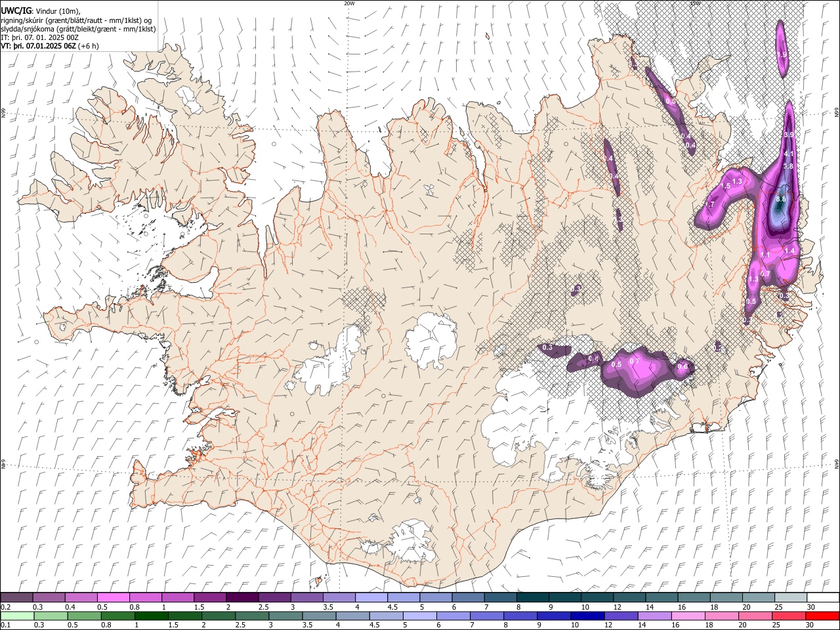Select the 3.8 value above the 8.6 peak
Image resolution: width=840 pixels, height=630 pixels.
[x=788, y=167]
